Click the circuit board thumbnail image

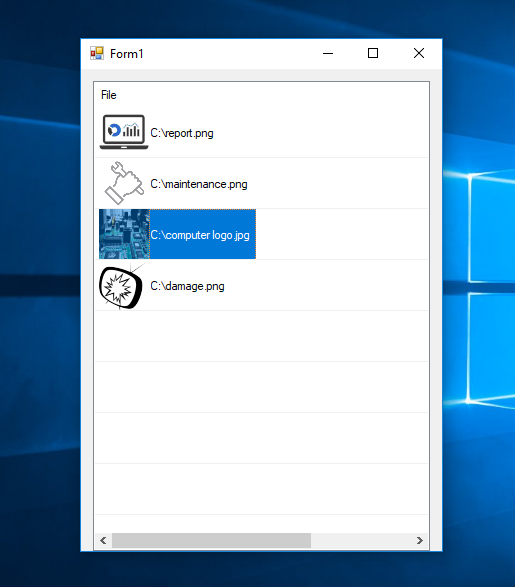[124, 234]
